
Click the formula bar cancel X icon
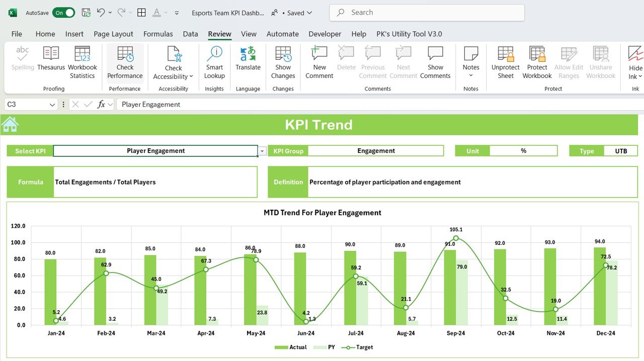coord(75,104)
